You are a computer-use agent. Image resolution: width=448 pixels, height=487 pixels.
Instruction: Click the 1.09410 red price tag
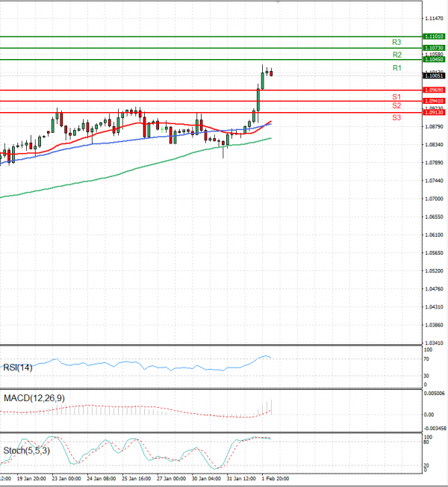[x=433, y=101]
